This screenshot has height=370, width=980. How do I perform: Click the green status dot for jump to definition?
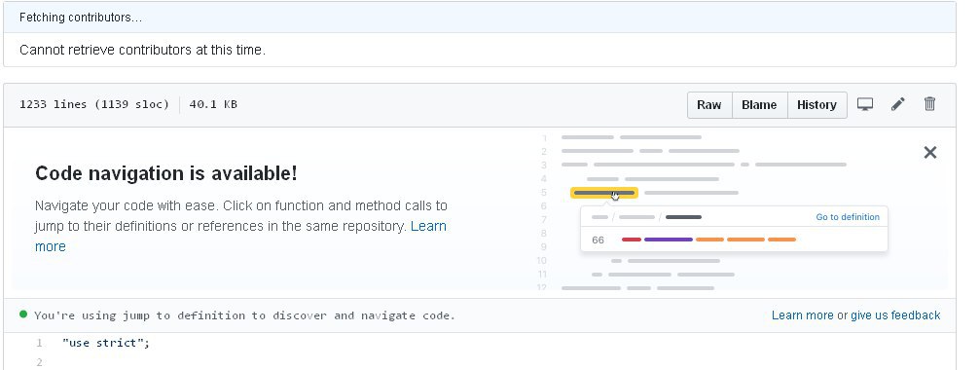pyautogui.click(x=23, y=314)
